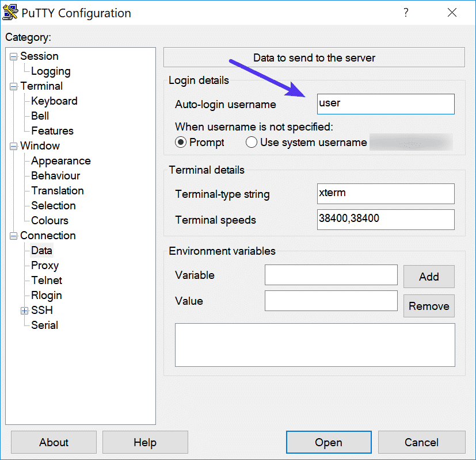
Task: Collapse the Window category
Action: point(13,145)
